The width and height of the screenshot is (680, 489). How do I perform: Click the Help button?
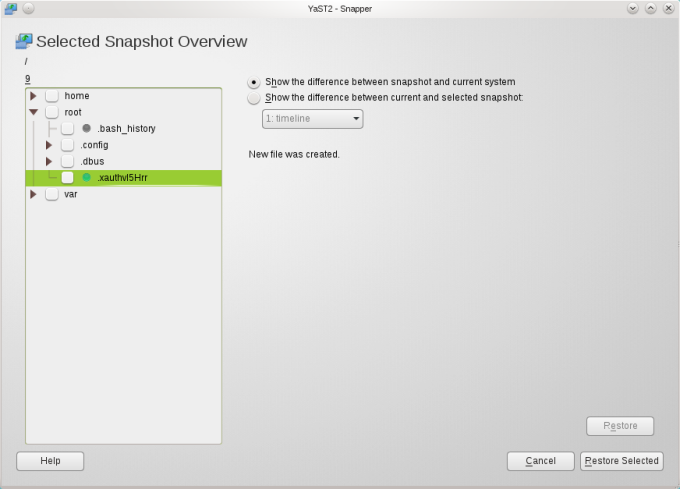point(50,461)
